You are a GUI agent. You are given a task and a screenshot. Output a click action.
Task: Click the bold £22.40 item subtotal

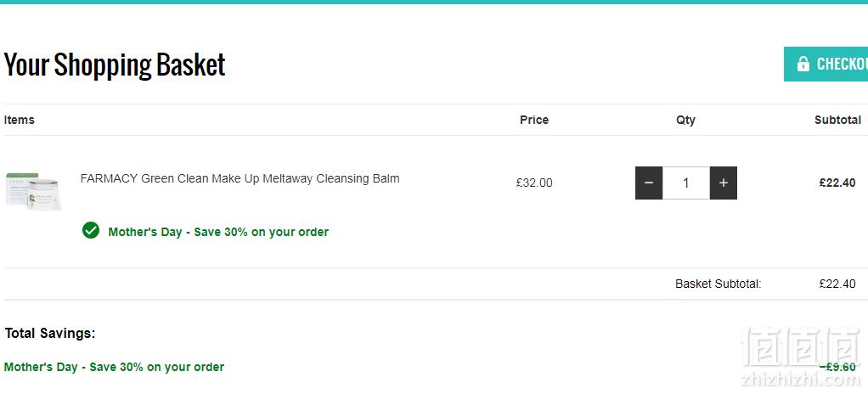(837, 183)
